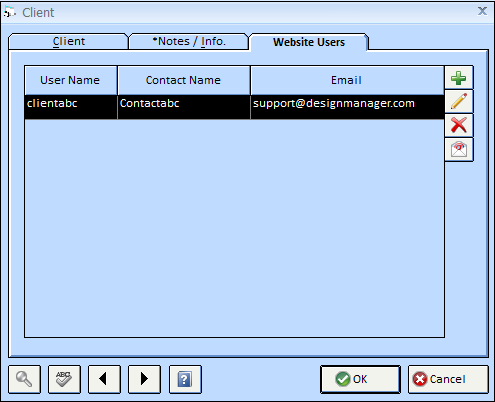The image size is (495, 402).
Task: Cancel the Client dialog
Action: [448, 379]
